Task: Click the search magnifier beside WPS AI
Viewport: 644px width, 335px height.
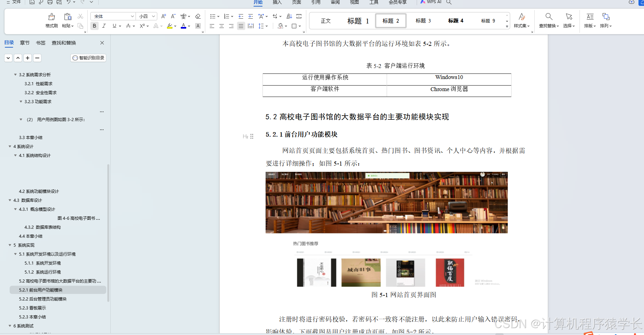Action: 449,2
